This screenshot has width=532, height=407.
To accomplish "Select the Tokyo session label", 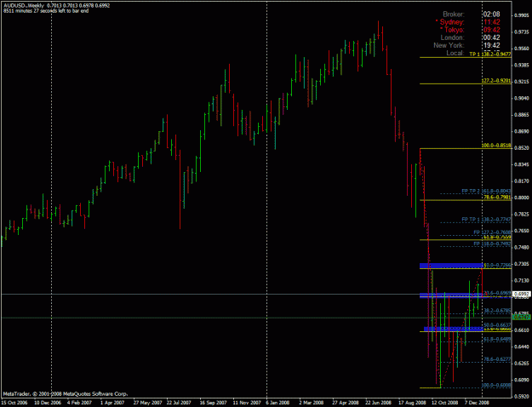I will (454, 30).
